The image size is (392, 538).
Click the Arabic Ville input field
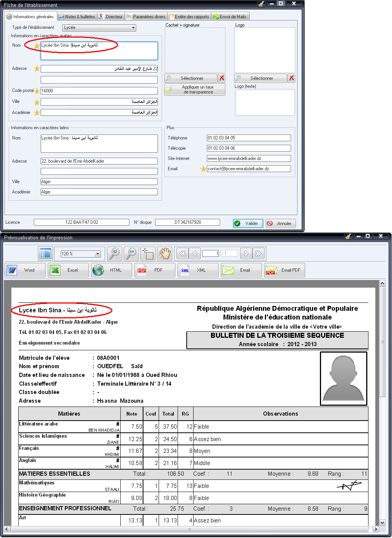pos(99,102)
